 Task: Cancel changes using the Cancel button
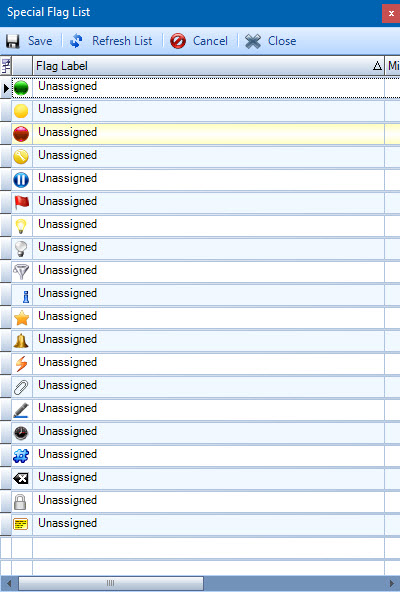click(199, 41)
